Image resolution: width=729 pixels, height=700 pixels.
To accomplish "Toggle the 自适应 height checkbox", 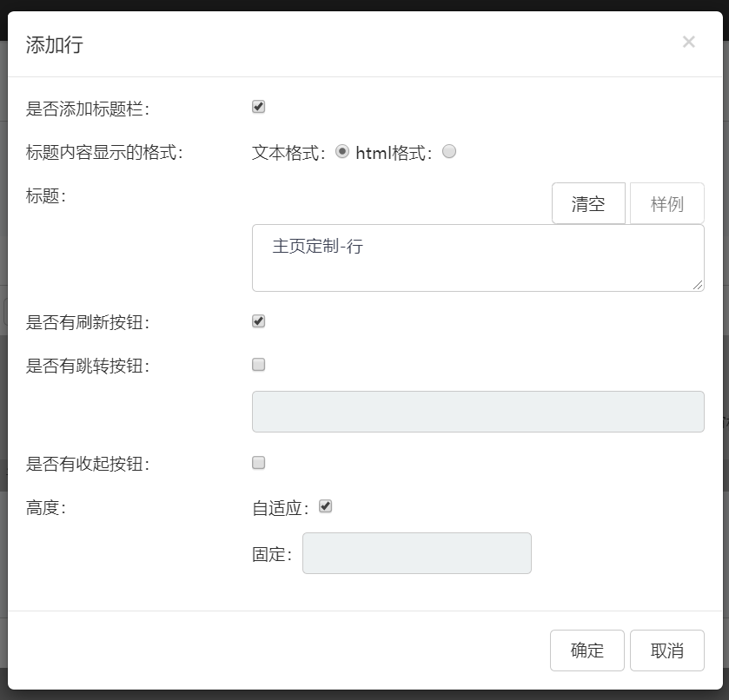I will 326,506.
